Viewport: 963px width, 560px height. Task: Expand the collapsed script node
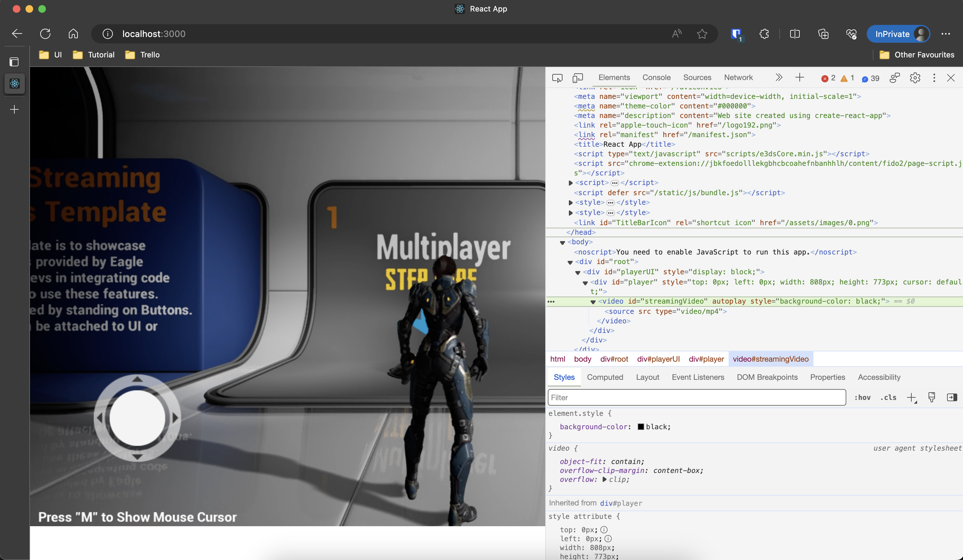coord(570,183)
